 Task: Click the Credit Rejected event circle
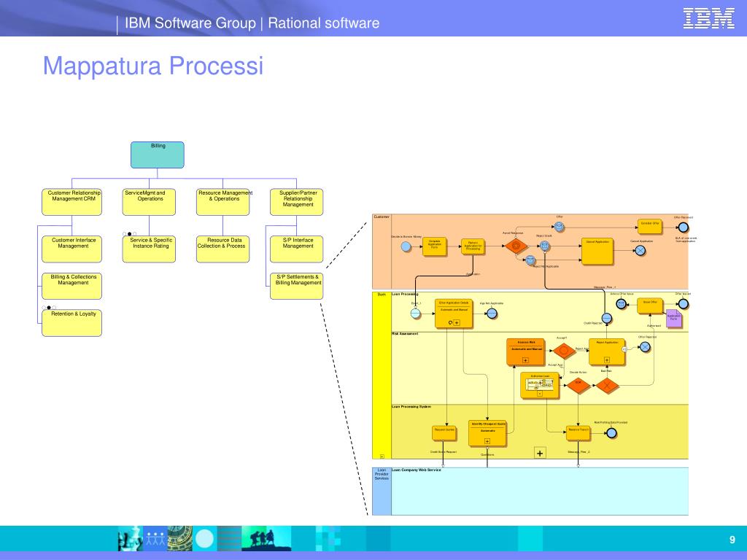pos(606,318)
